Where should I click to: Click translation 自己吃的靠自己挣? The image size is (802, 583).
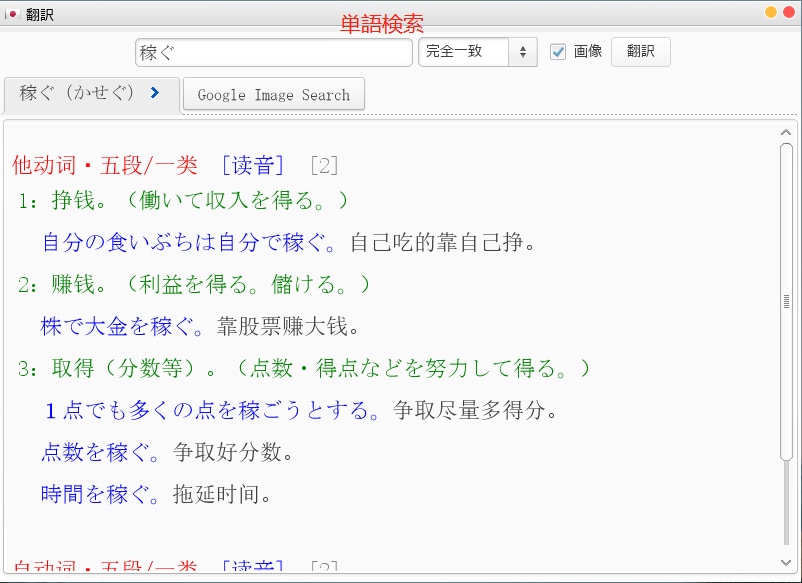[x=443, y=242]
